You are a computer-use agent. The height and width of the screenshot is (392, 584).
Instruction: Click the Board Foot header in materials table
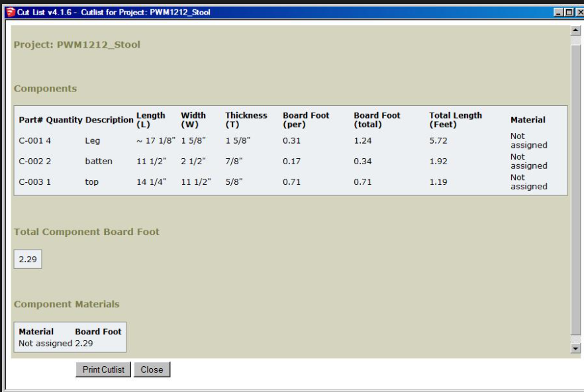pyautogui.click(x=98, y=331)
